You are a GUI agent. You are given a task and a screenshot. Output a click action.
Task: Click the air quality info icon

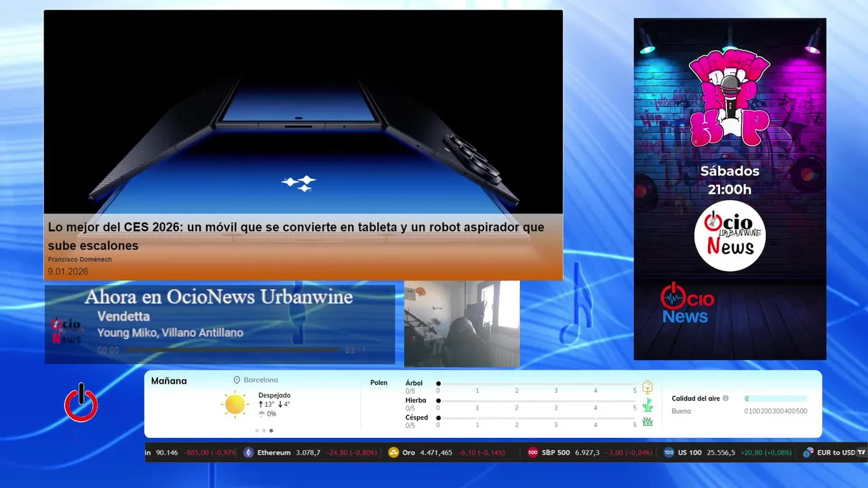point(726,399)
